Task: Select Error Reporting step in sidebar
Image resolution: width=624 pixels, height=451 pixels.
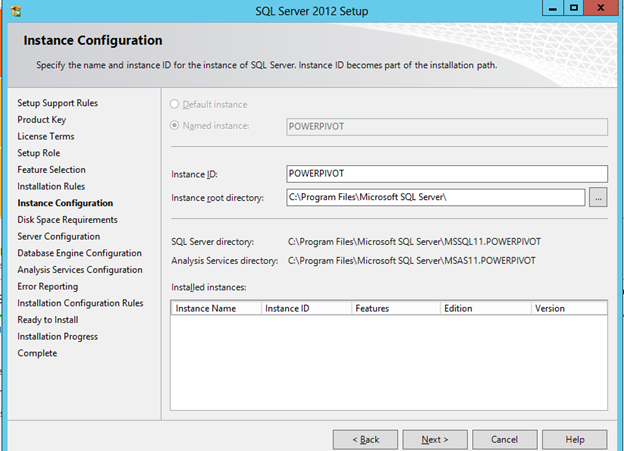Action: point(48,287)
